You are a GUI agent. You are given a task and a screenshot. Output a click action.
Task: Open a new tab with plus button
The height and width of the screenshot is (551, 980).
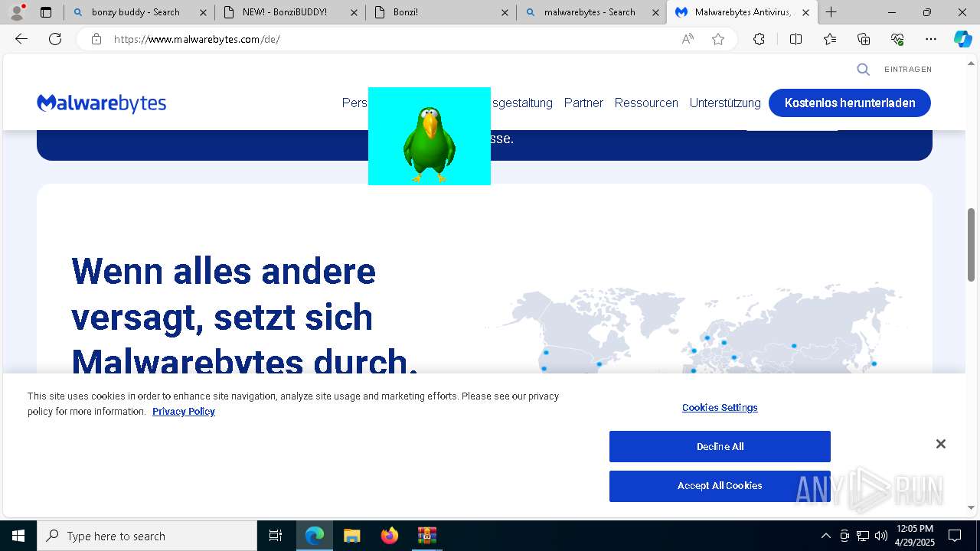tap(831, 12)
